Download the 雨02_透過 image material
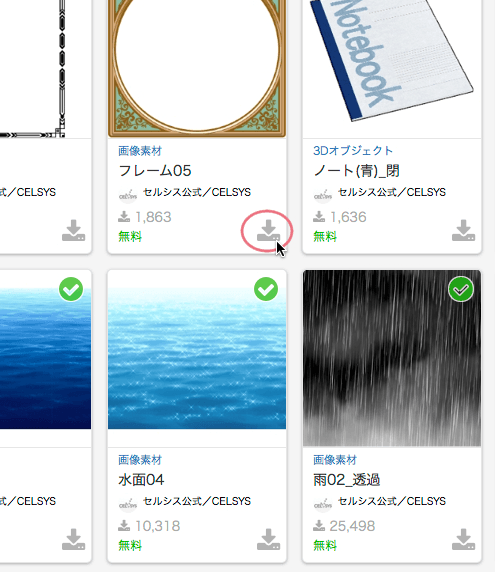Viewport: 495px width, 572px height. tap(463, 539)
